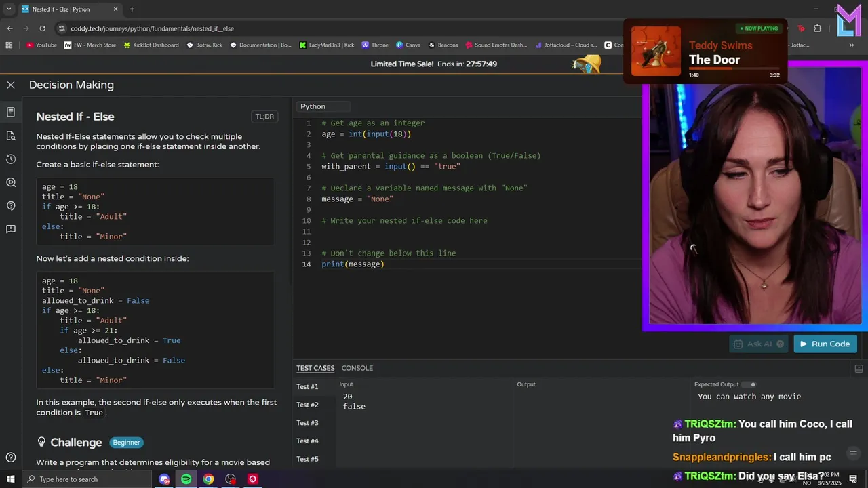Toggle the Expected Output switch
This screenshot has height=488, width=868.
point(749,384)
